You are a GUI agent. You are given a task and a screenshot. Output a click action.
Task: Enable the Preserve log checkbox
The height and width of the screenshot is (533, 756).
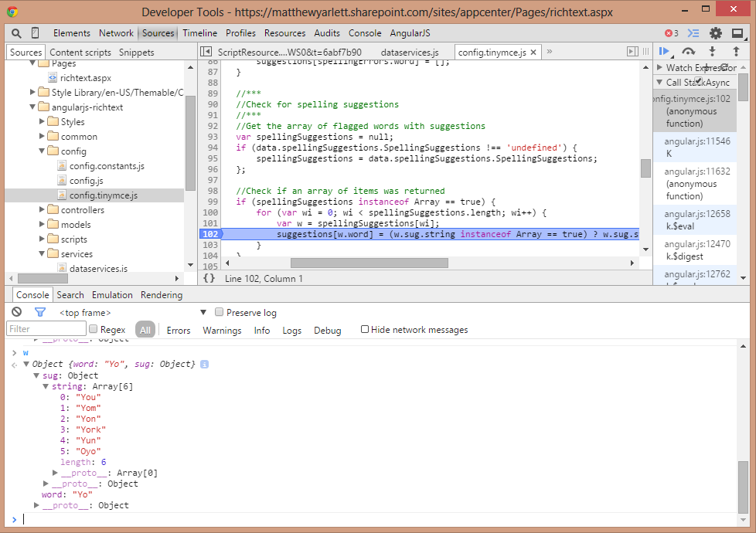[x=220, y=312]
